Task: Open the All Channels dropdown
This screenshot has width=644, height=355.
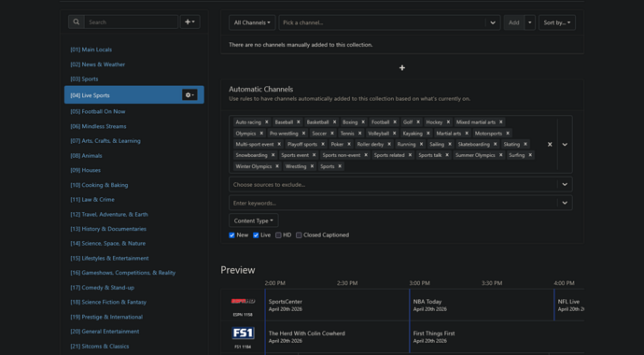Action: click(252, 22)
